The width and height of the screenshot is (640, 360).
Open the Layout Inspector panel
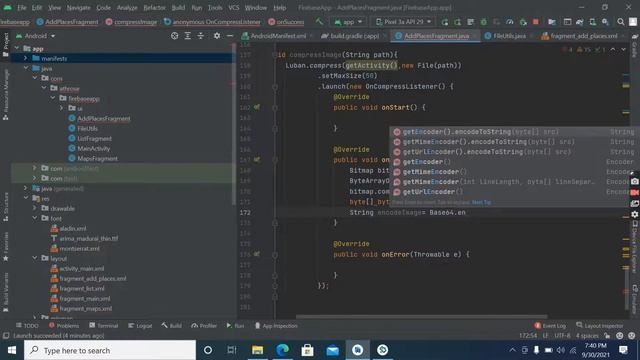(600, 326)
